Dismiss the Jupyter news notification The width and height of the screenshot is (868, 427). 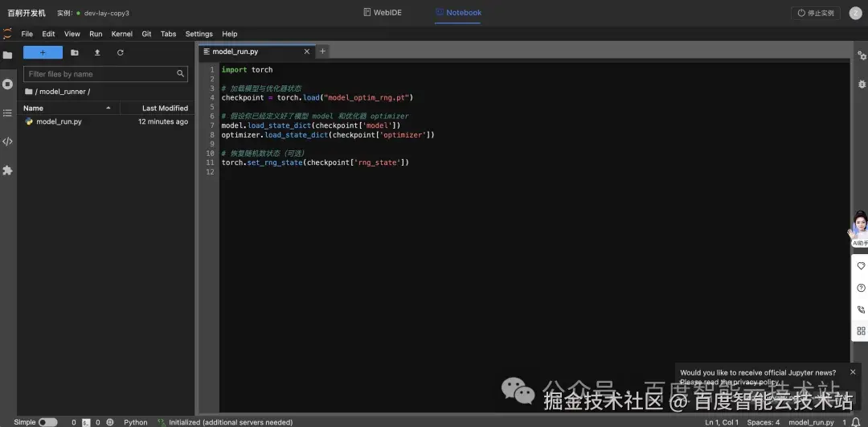(853, 372)
